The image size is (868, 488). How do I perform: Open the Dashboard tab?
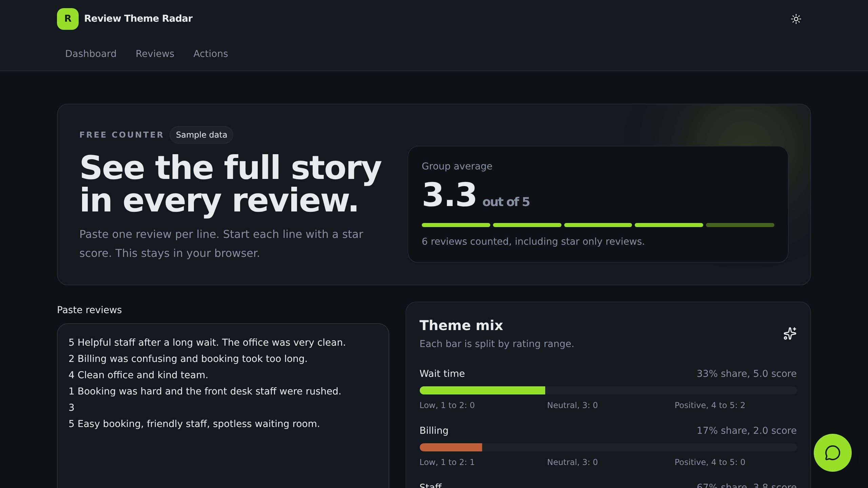coord(91,54)
